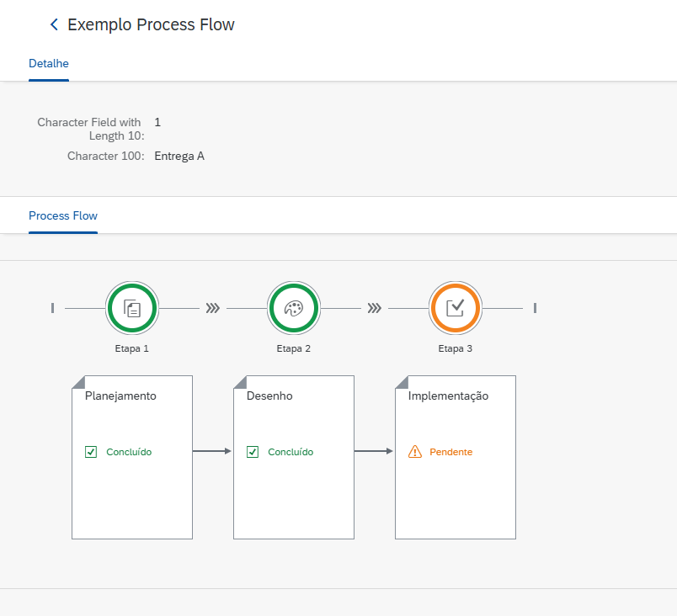Click the Pendente warning triangle icon

[x=415, y=452]
